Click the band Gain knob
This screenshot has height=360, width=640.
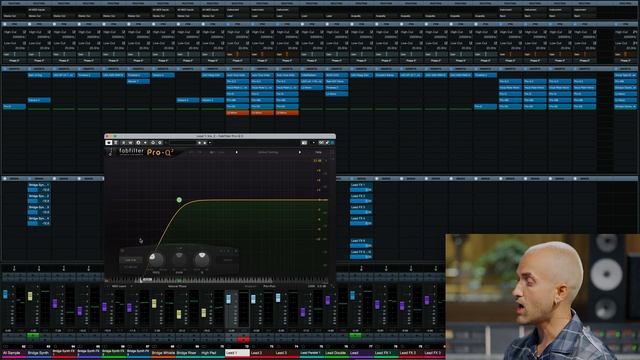point(179,259)
